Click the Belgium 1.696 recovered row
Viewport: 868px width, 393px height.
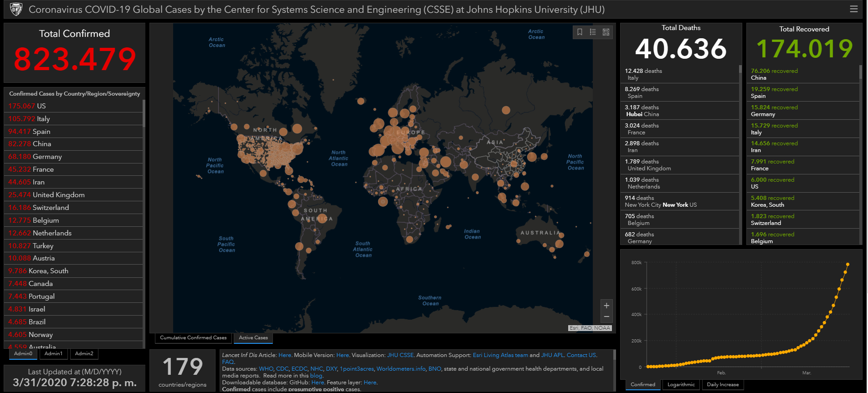(803, 238)
